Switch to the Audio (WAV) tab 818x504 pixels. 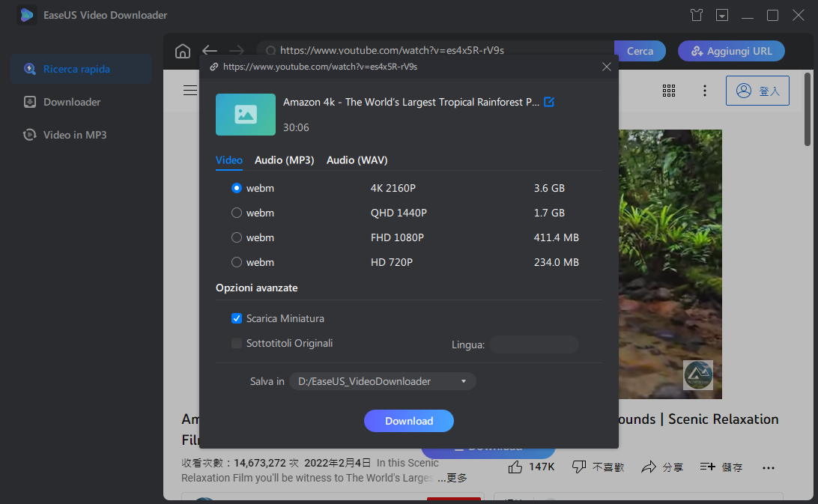point(357,160)
